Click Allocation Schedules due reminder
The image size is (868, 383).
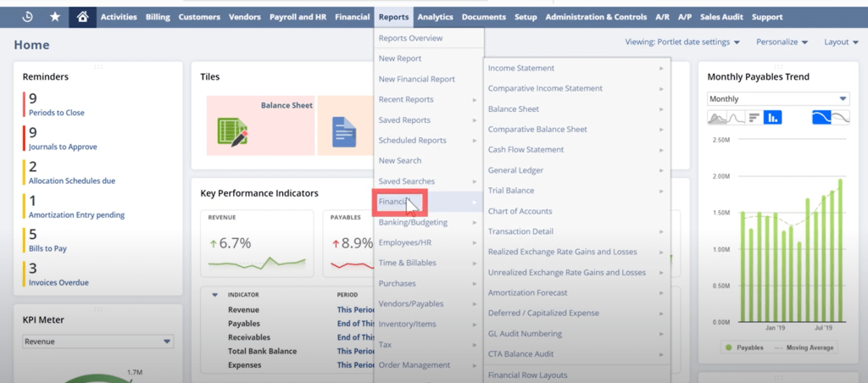point(72,181)
